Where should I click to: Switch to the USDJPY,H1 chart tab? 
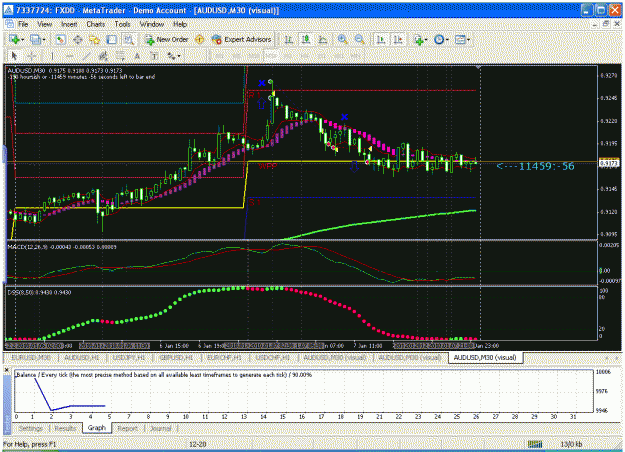[x=129, y=358]
